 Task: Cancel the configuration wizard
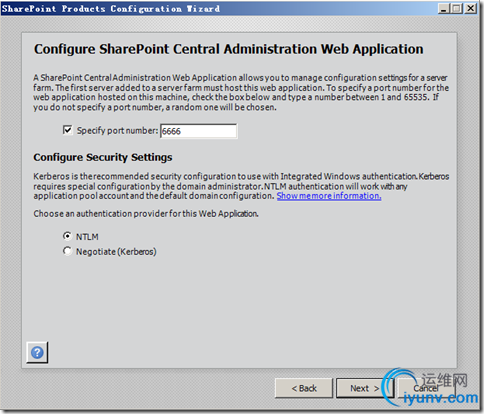click(x=426, y=388)
